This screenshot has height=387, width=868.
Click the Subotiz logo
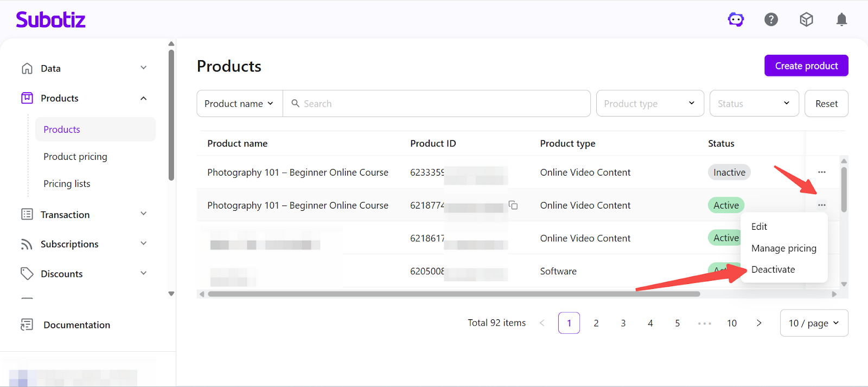point(51,20)
